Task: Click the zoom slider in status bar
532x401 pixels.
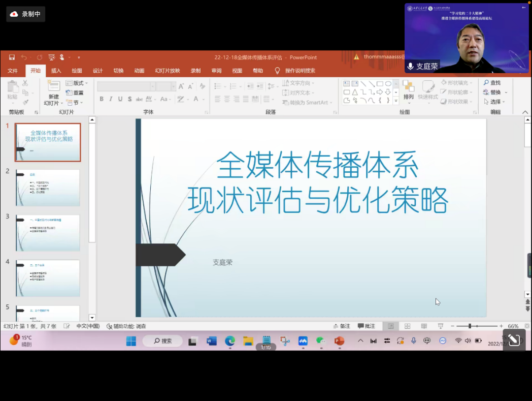Action: click(470, 326)
